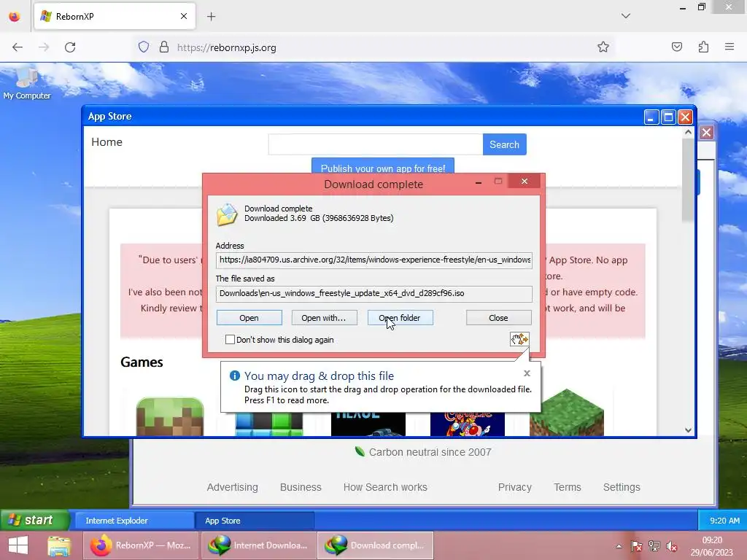The height and width of the screenshot is (560, 747).
Task: Go back with the browser back arrow
Action: pyautogui.click(x=18, y=47)
